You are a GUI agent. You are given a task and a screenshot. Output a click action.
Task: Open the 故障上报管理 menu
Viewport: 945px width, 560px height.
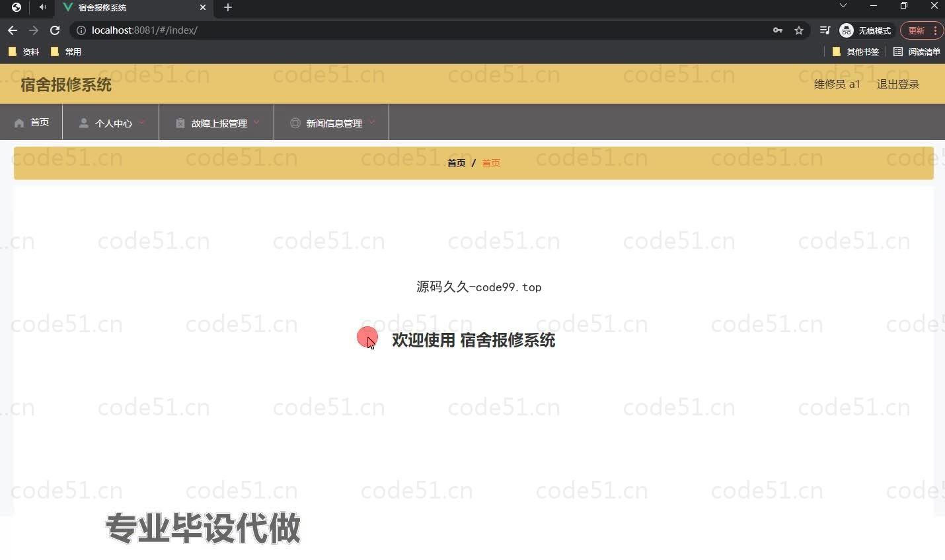point(216,122)
